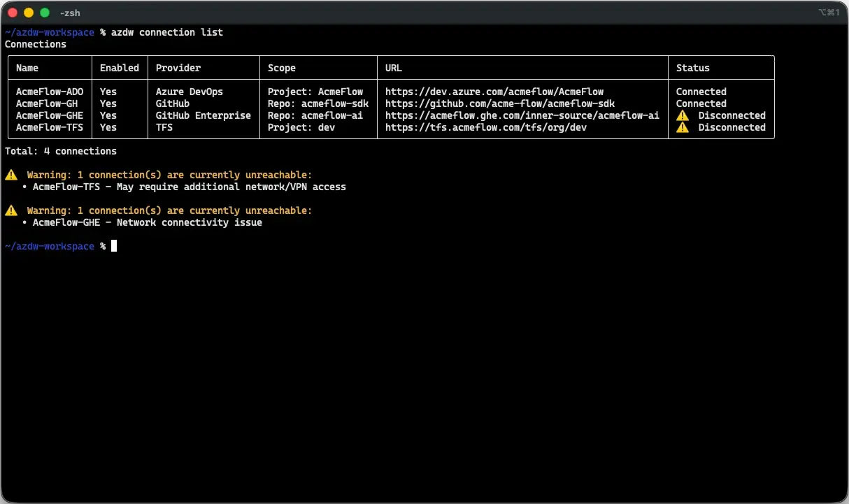Click the GitHub Enterprise provider cell
Image resolution: width=849 pixels, height=504 pixels.
[204, 115]
